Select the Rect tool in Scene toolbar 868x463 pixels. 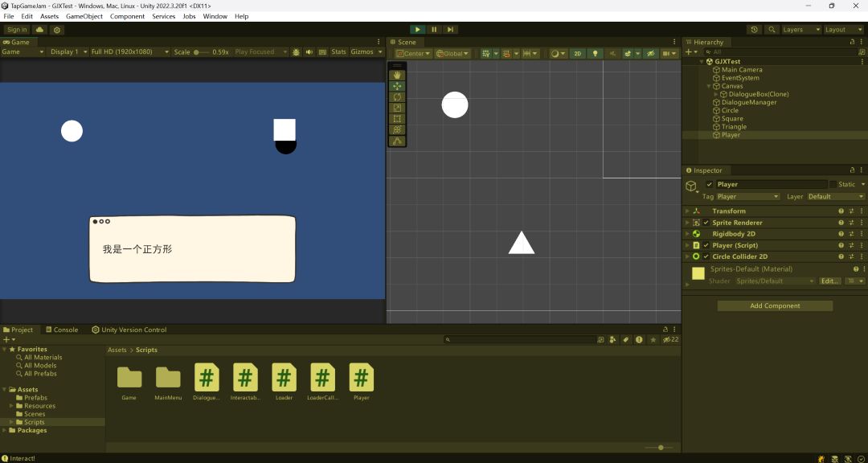(x=397, y=119)
